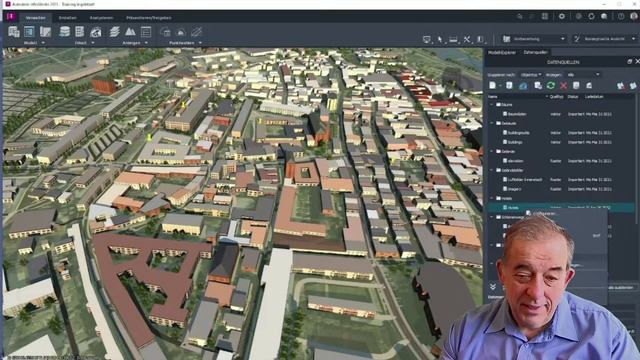The width and height of the screenshot is (640, 360).
Task: Open the Anzeigen filter dropdown in Datenquellen
Action: (583, 75)
